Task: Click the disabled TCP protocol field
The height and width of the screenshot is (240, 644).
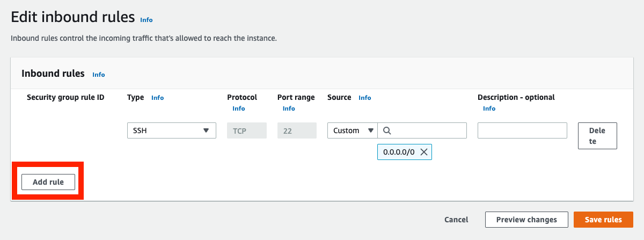Action: click(x=247, y=130)
